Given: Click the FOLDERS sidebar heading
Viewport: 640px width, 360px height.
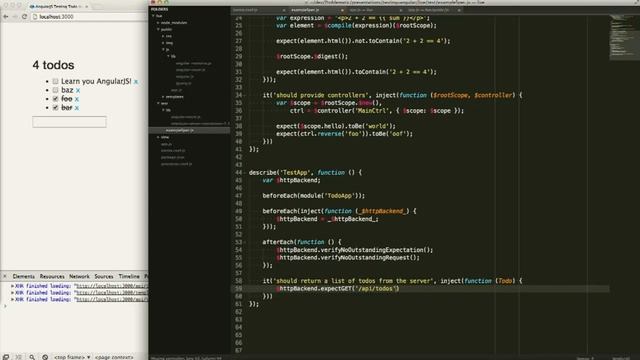Looking at the screenshot, I should (x=159, y=9).
